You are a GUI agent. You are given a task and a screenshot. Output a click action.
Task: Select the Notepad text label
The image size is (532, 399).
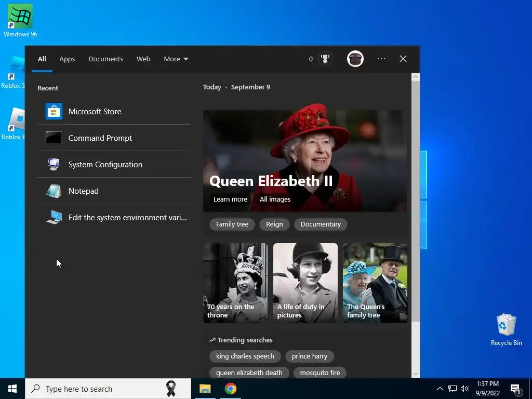(84, 191)
